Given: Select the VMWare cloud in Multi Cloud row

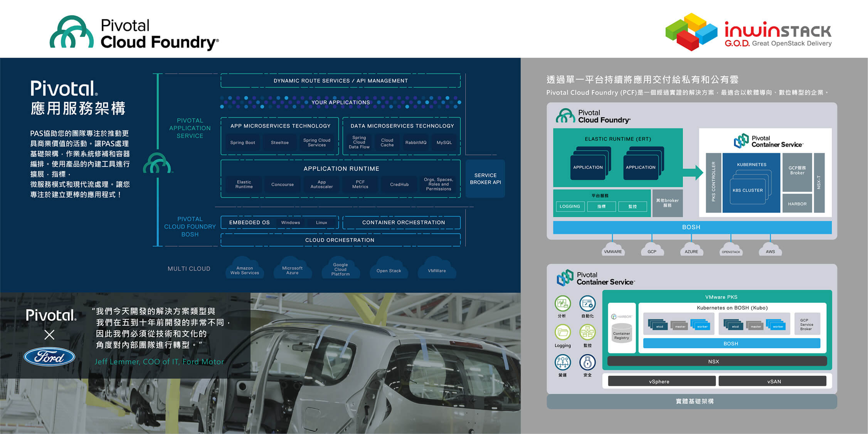Looking at the screenshot, I should point(437,268).
